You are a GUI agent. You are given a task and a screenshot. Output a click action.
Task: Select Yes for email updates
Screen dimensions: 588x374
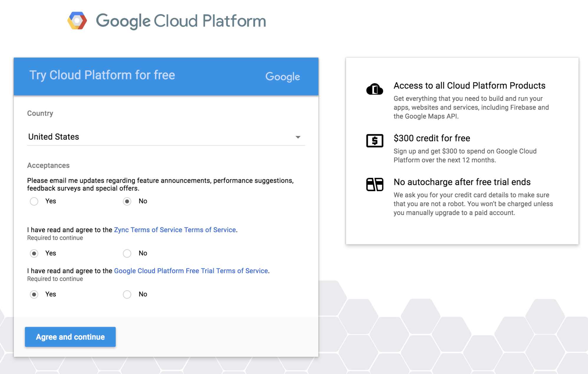point(34,201)
